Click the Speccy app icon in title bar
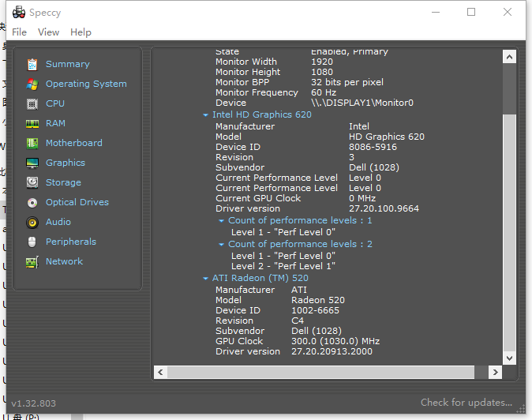This screenshot has height=420, width=532. (x=19, y=13)
